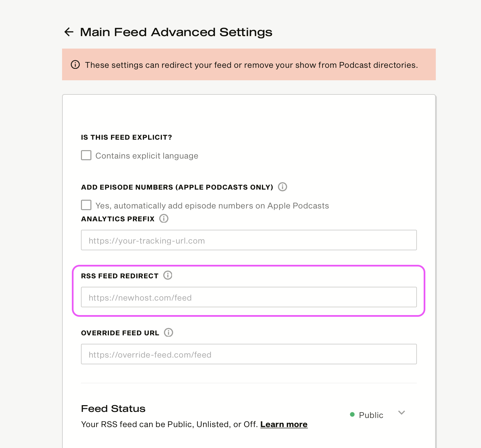Focus the Analytics Prefix tracking URL field
481x448 pixels.
tap(249, 240)
